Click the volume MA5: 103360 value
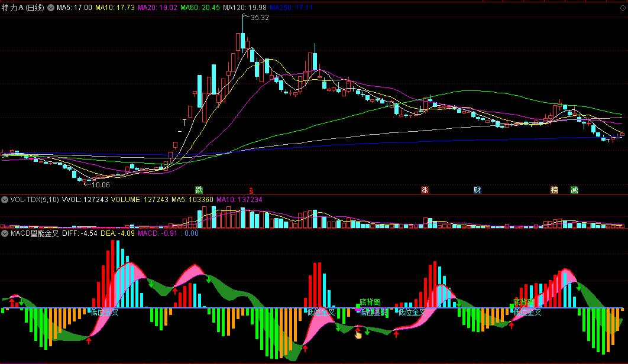 [192, 199]
